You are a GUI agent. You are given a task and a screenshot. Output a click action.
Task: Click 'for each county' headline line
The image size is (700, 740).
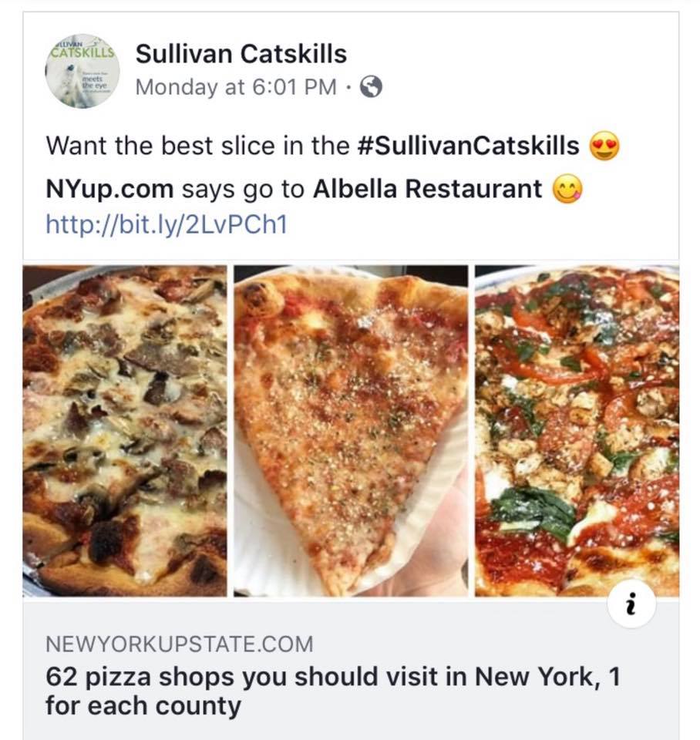[143, 706]
